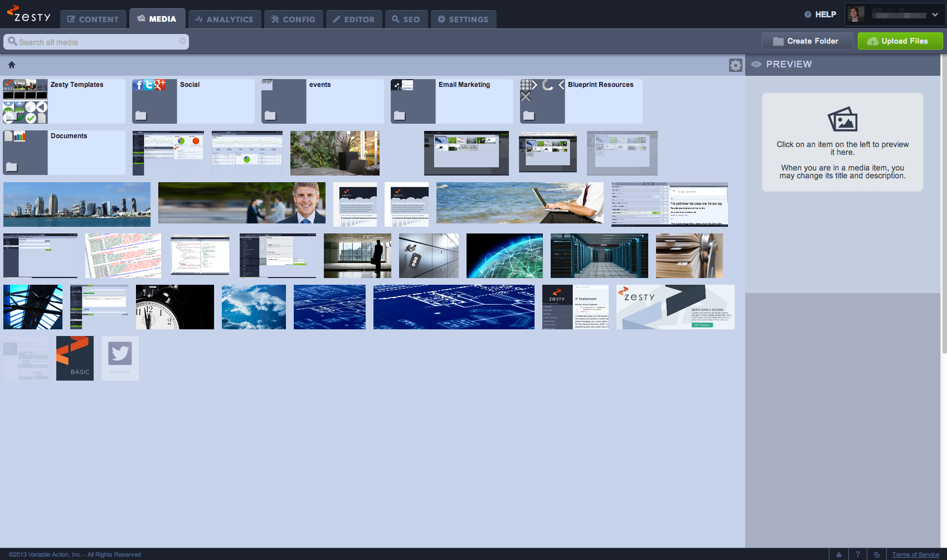Select the green line chart analytics thumbnail
Viewport: 947px width, 560px height.
[247, 153]
